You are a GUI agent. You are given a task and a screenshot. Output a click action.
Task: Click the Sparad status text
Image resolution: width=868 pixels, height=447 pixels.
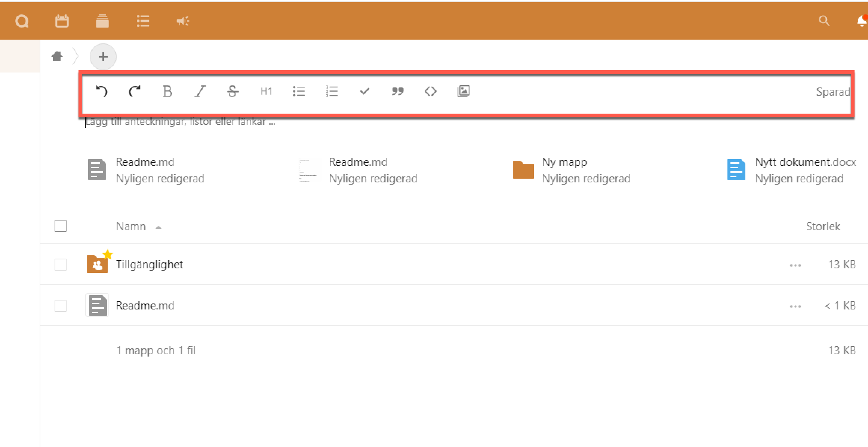[x=833, y=92]
